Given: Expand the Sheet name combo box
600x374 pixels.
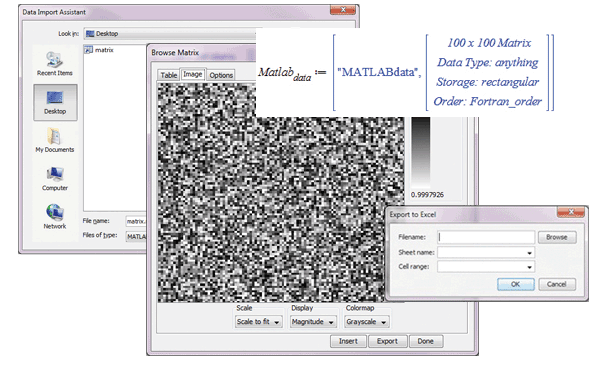Looking at the screenshot, I should [x=486, y=253].
